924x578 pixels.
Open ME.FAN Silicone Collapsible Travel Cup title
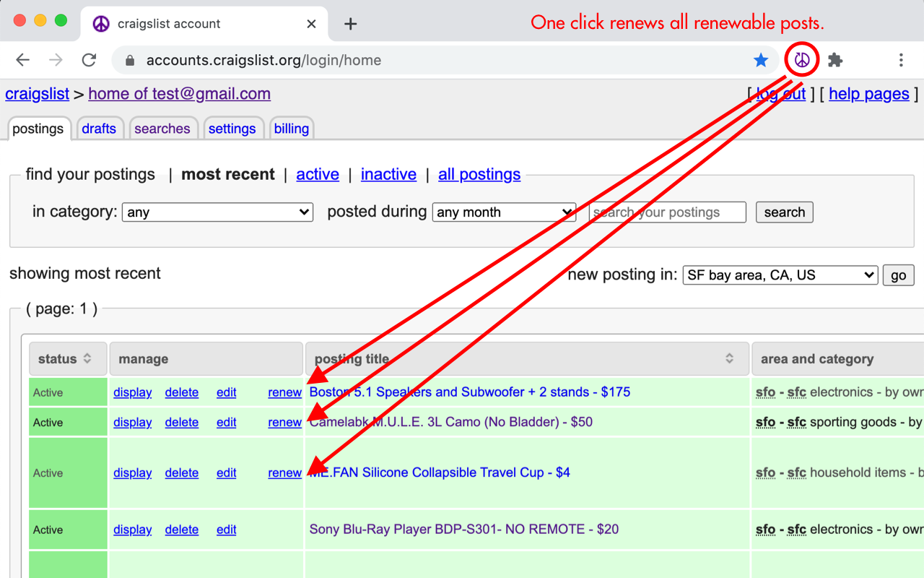(440, 472)
